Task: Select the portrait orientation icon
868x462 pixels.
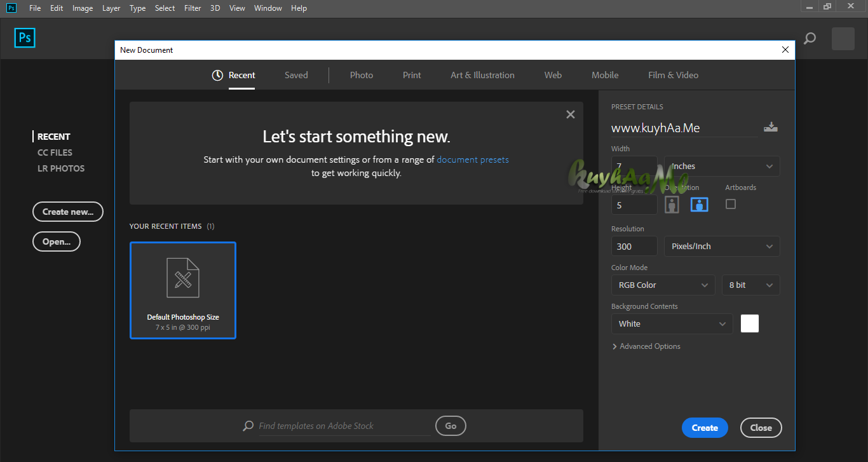Action: tap(672, 204)
